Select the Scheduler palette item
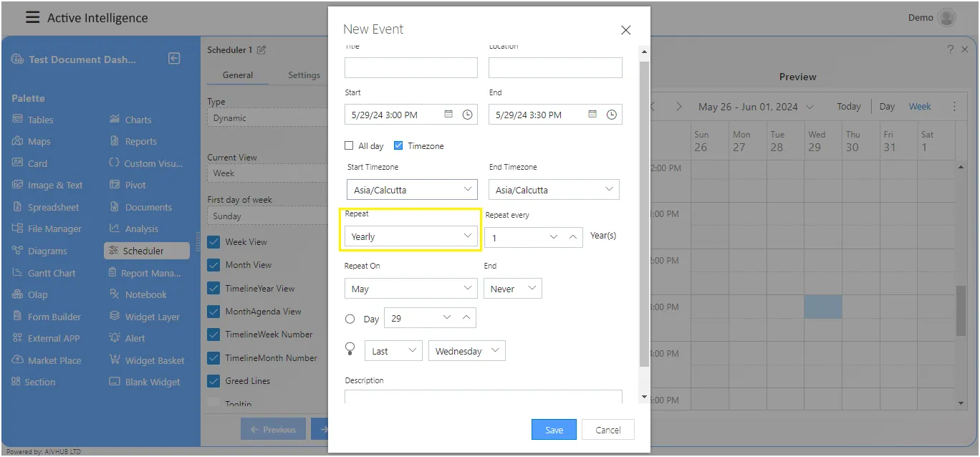The width and height of the screenshot is (980, 457). (x=147, y=251)
